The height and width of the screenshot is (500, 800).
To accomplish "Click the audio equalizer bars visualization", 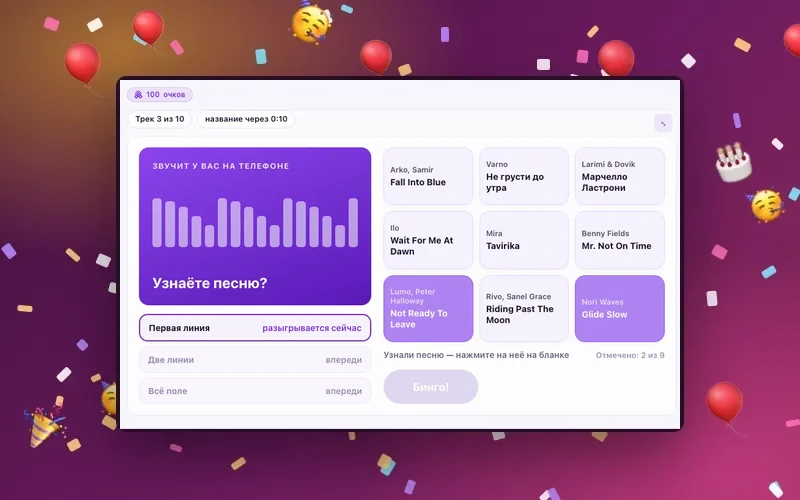I will point(255,222).
